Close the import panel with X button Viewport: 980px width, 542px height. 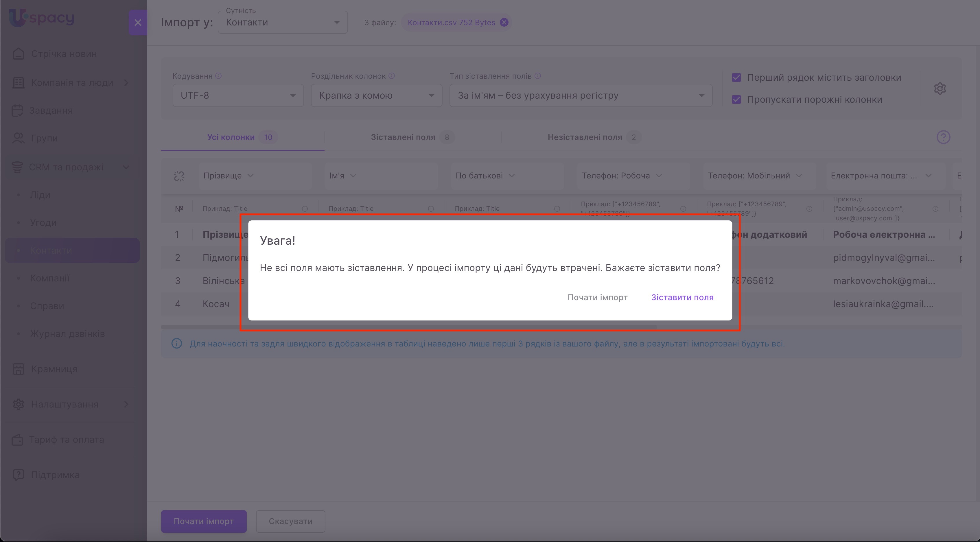pos(138,23)
